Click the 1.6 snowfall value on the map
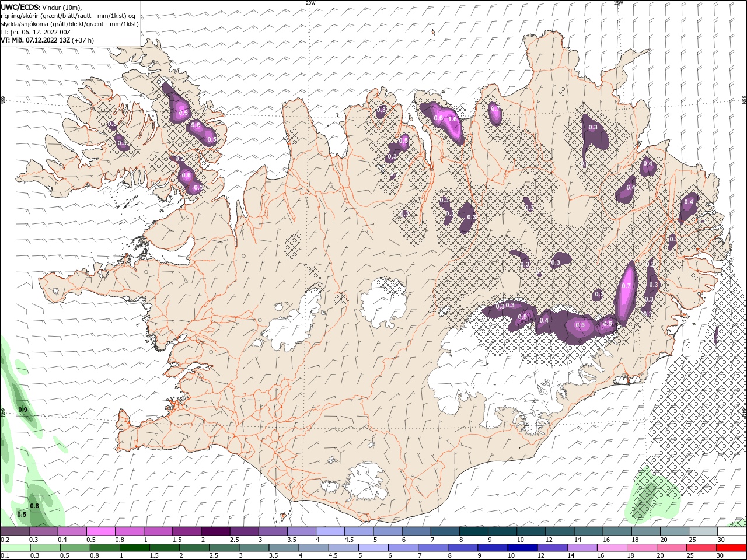747x560 pixels. pyautogui.click(x=452, y=119)
